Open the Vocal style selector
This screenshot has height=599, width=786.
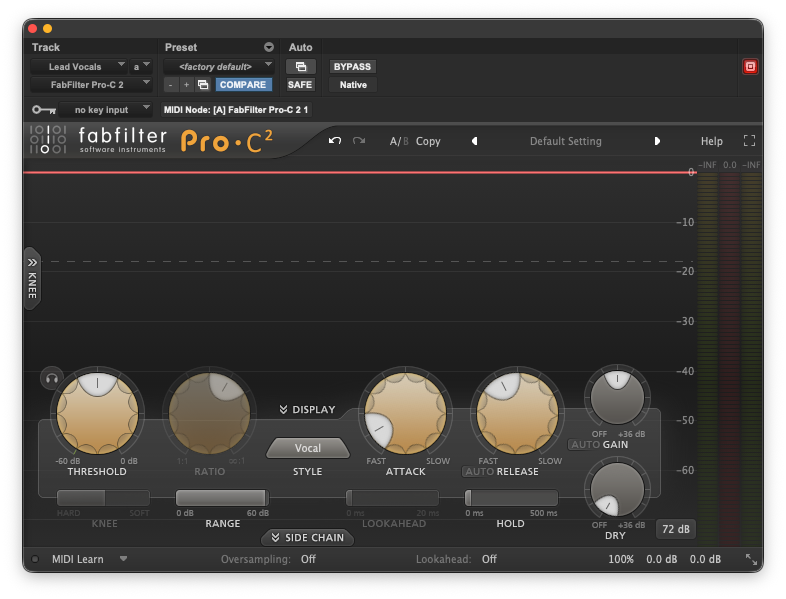click(x=308, y=448)
